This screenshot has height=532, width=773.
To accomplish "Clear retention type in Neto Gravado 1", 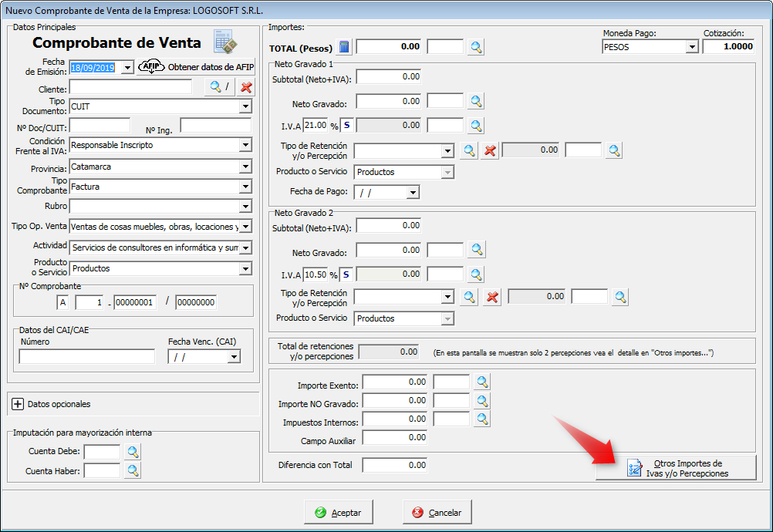I will (489, 150).
